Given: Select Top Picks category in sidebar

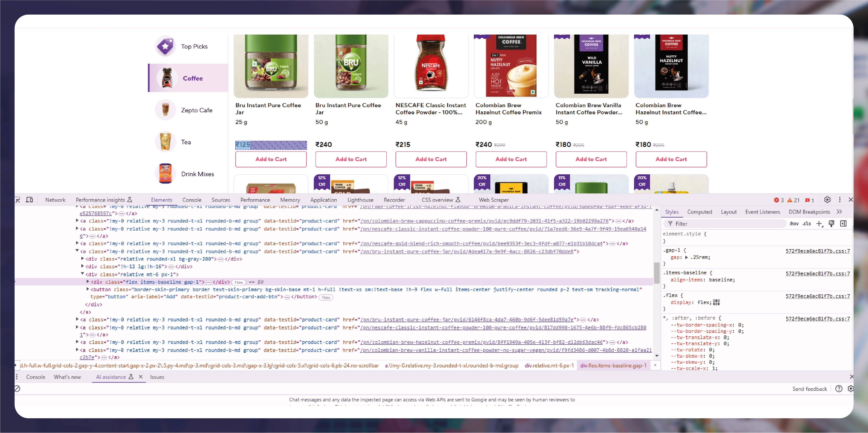Looking at the screenshot, I should [188, 47].
